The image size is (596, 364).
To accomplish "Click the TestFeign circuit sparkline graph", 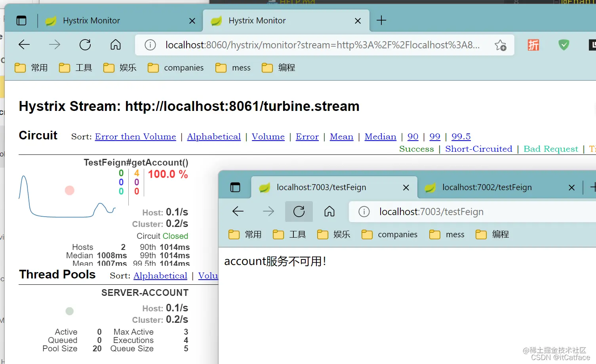I will pyautogui.click(x=67, y=197).
